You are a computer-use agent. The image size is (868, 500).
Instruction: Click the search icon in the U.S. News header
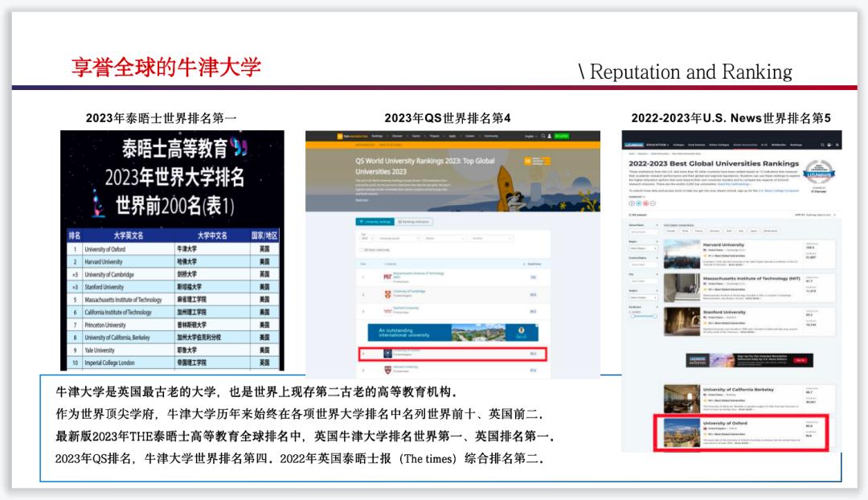[823, 145]
